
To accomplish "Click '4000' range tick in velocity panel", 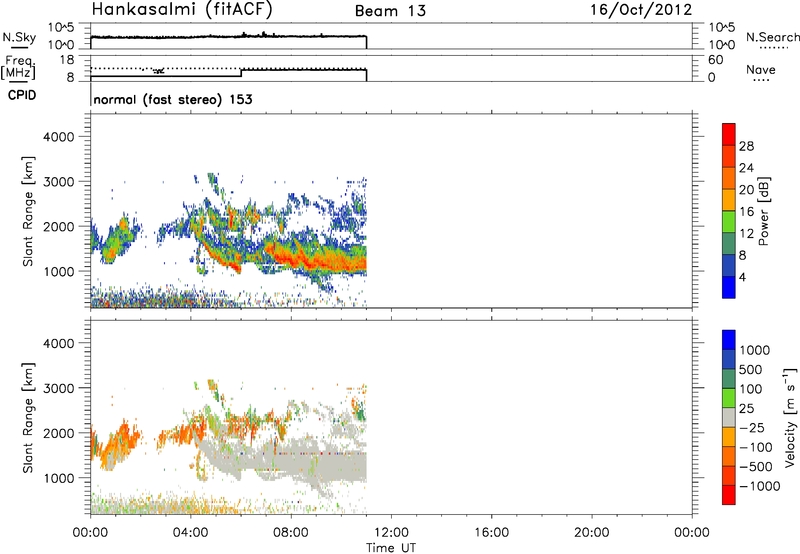I will 59,343.
